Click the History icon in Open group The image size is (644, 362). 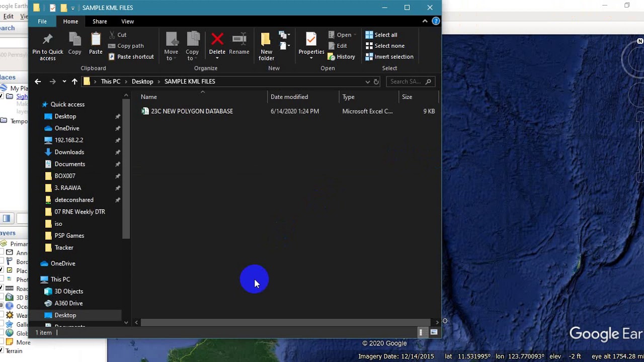click(331, 57)
